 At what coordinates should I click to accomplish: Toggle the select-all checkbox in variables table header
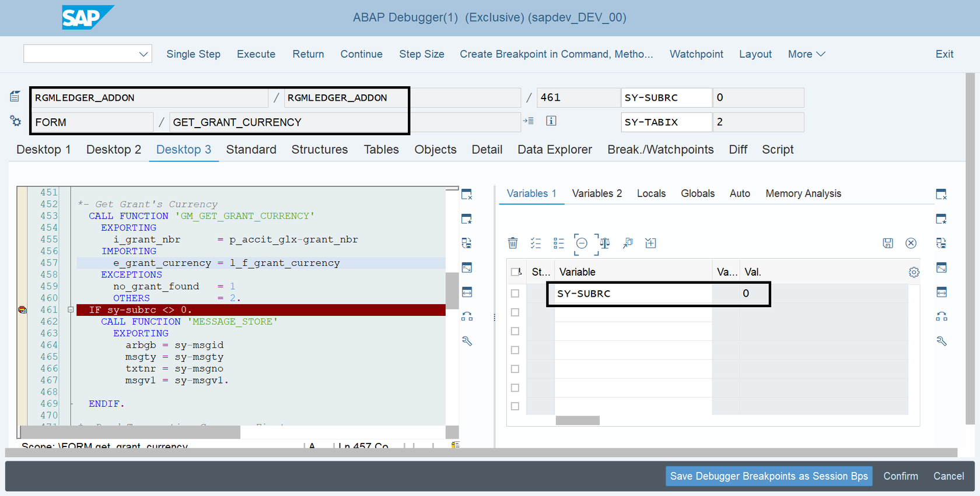point(516,272)
